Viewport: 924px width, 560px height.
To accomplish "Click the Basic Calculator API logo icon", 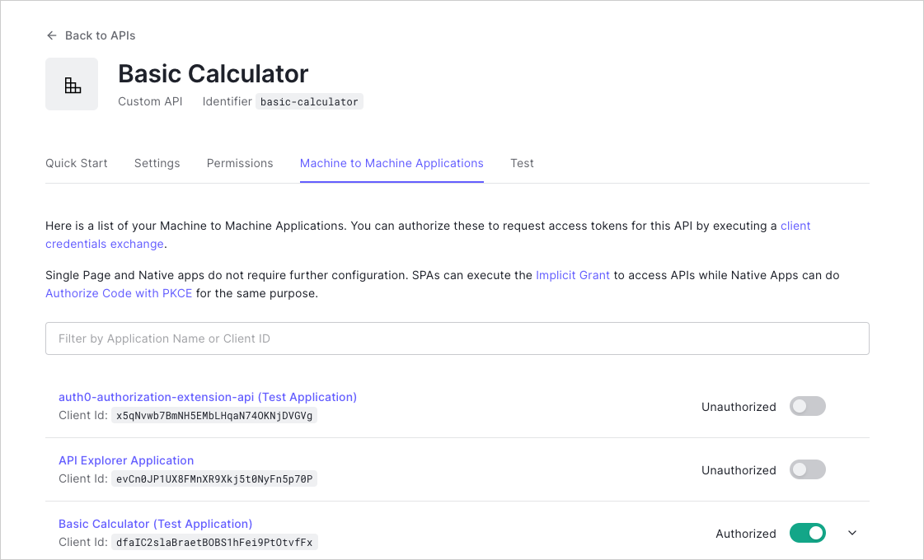I will click(72, 84).
